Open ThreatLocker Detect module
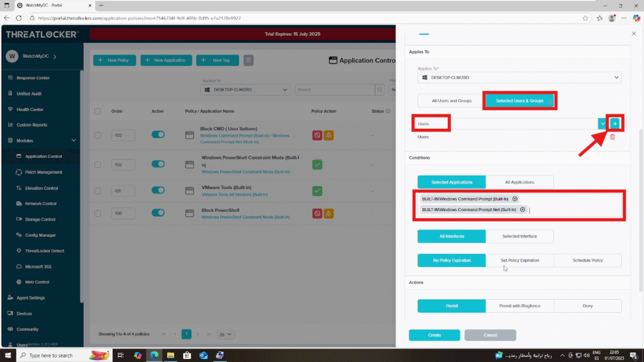This screenshot has height=362, width=644. pos(45,251)
